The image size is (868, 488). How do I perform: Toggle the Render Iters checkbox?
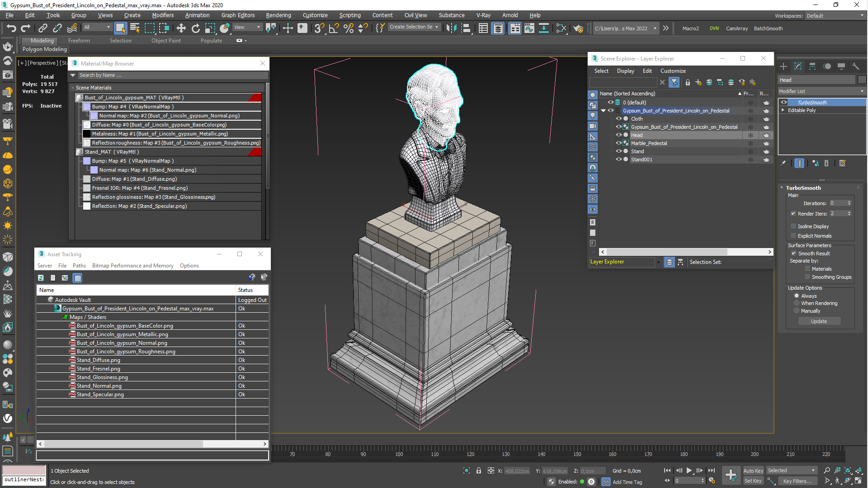(793, 214)
